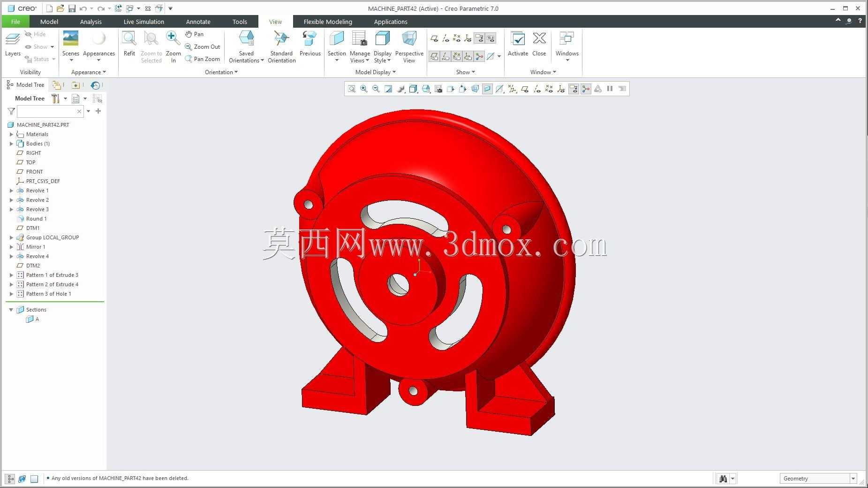Viewport: 868px width, 488px height.
Task: Open the Appearances gallery
Action: pyautogui.click(x=99, y=46)
